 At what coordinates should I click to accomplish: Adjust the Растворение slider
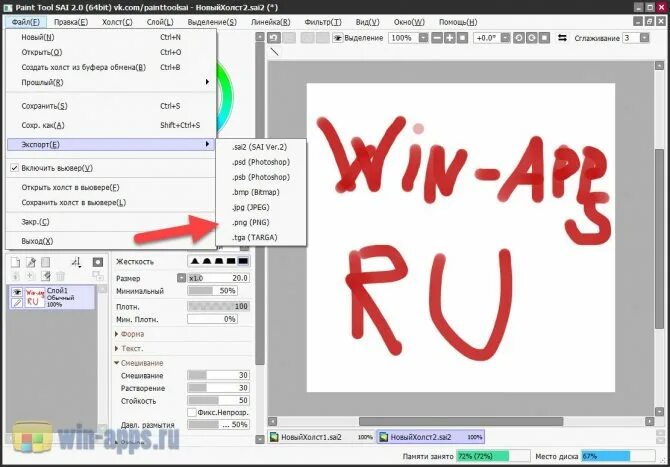point(218,388)
